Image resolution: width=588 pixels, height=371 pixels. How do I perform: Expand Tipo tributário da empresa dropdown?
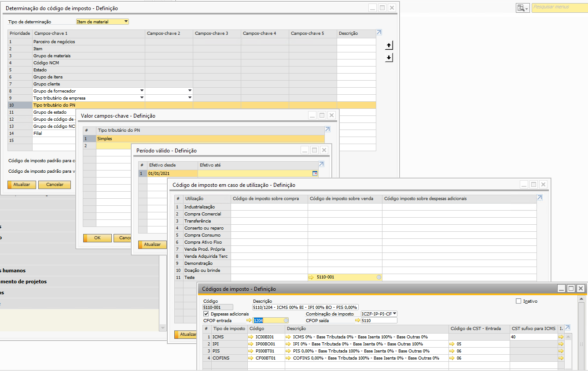click(x=142, y=98)
